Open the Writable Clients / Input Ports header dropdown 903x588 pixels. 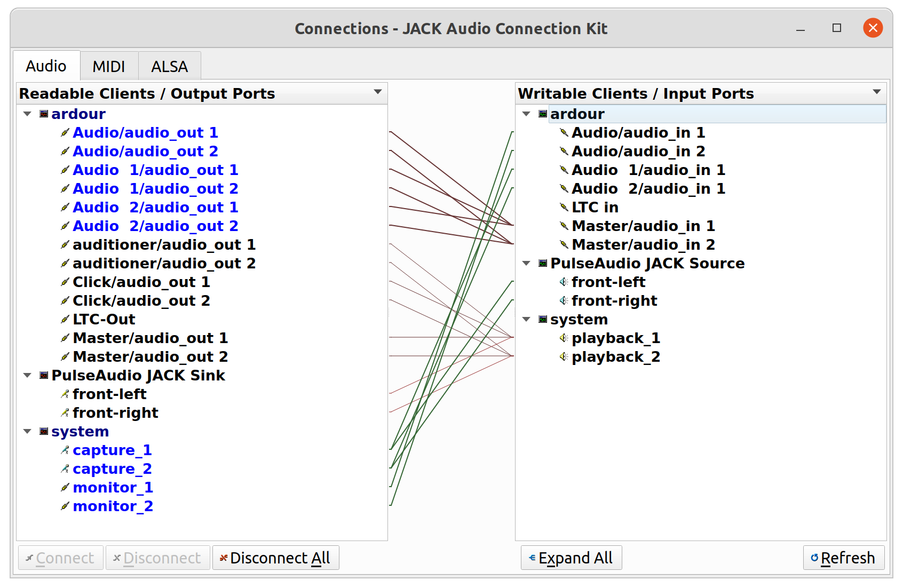pyautogui.click(x=876, y=92)
